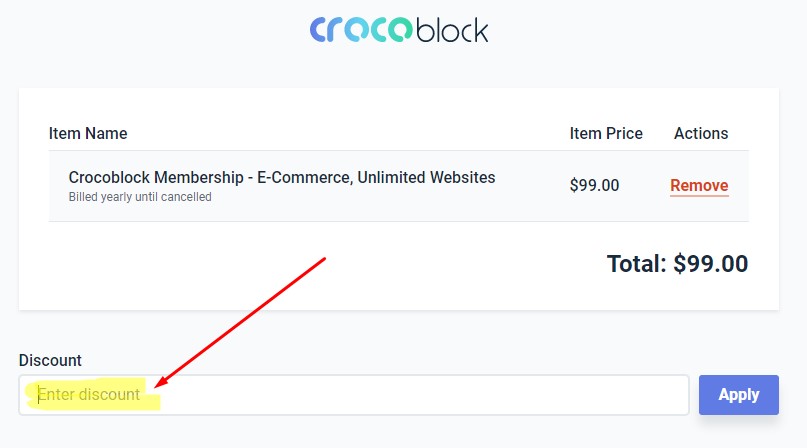Click the dark "block" logo text

coord(452,29)
